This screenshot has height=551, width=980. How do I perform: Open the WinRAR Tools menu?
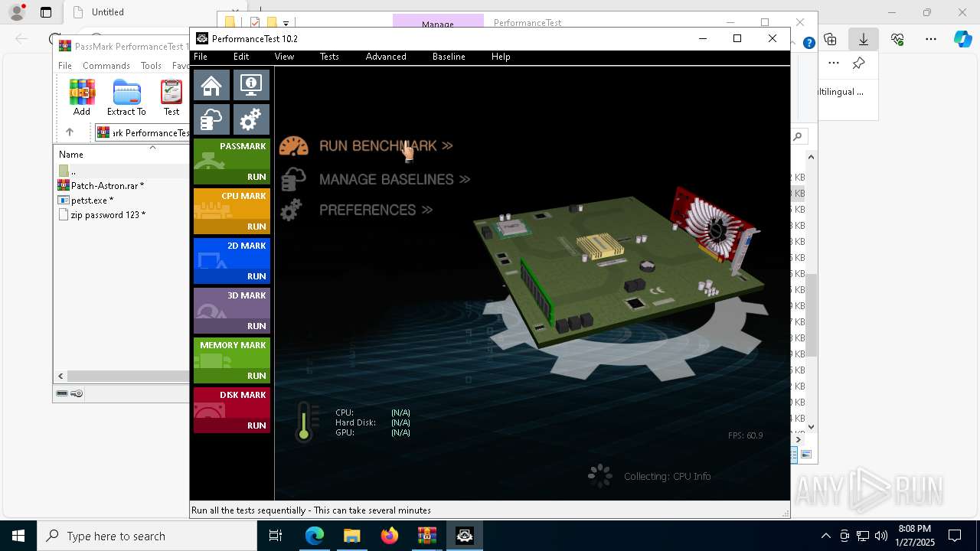coord(151,66)
